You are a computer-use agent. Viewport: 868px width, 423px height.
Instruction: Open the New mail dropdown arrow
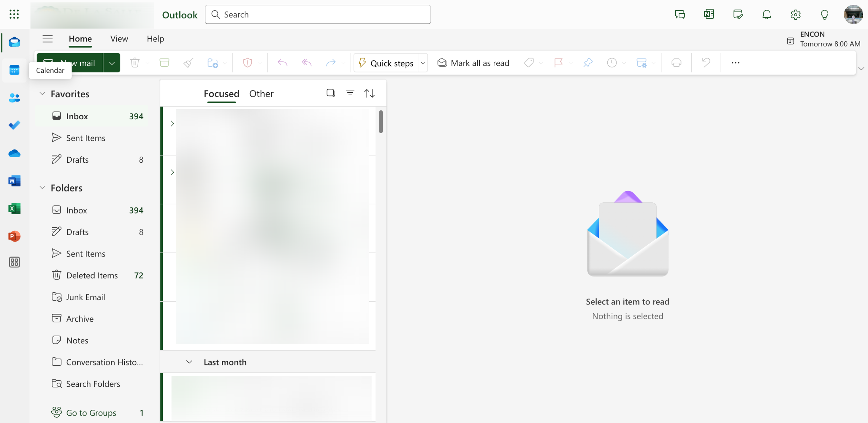pos(112,63)
